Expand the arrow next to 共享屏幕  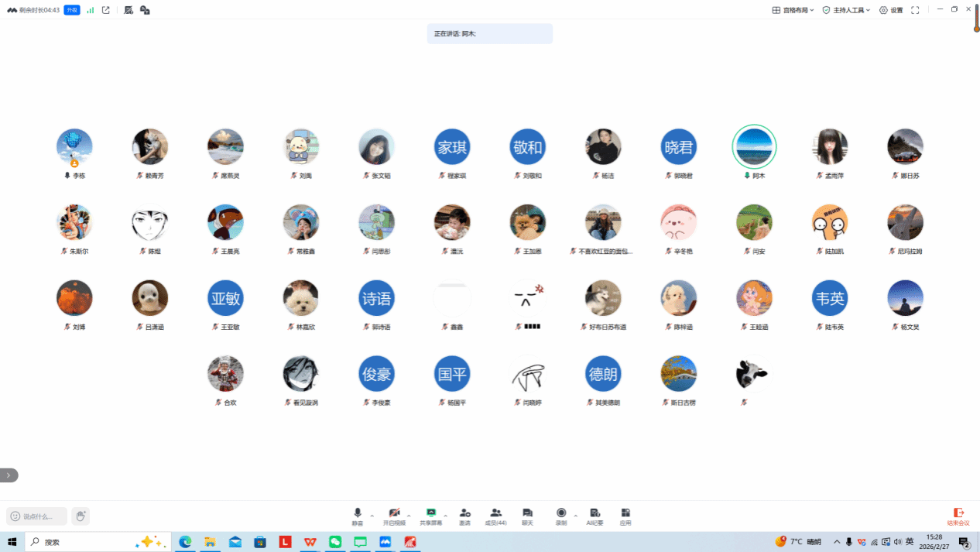point(446,515)
